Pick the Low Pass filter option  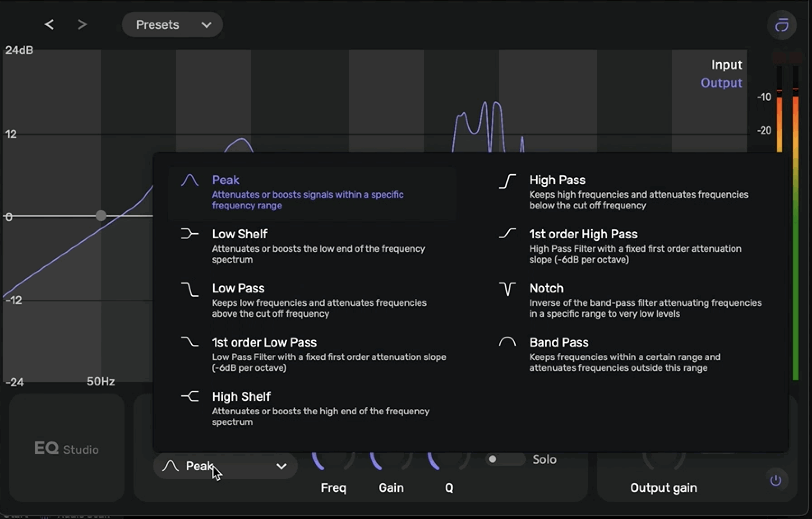pyautogui.click(x=312, y=301)
